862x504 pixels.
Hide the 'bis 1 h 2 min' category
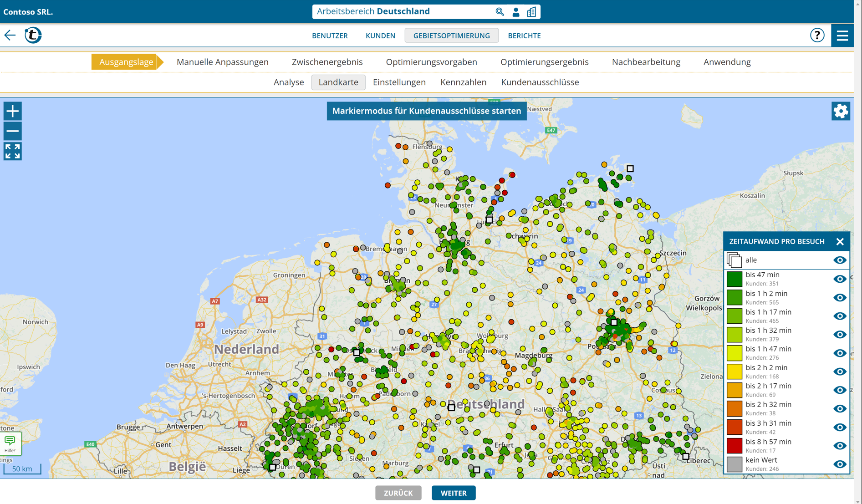(840, 297)
